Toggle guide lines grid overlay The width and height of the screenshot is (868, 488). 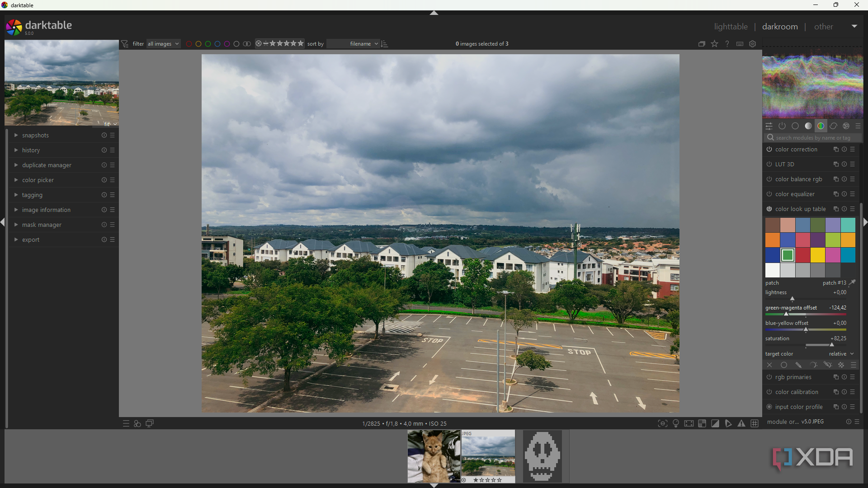pos(755,423)
